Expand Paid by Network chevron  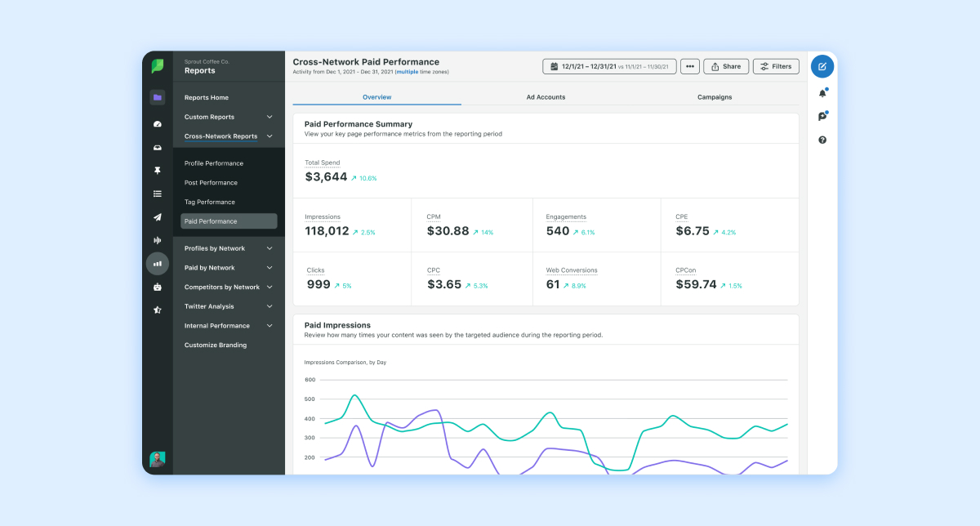pos(269,268)
